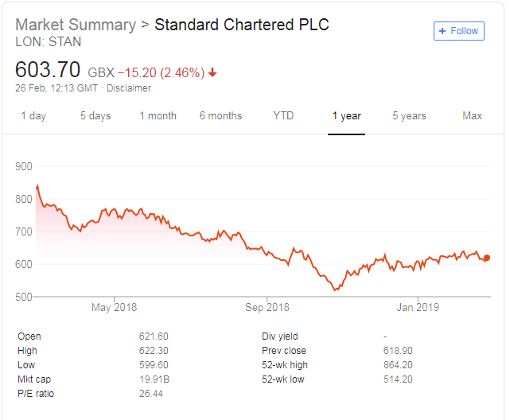The width and height of the screenshot is (510, 420).
Task: Click the Jan 2019 axis label
Action: tap(418, 307)
